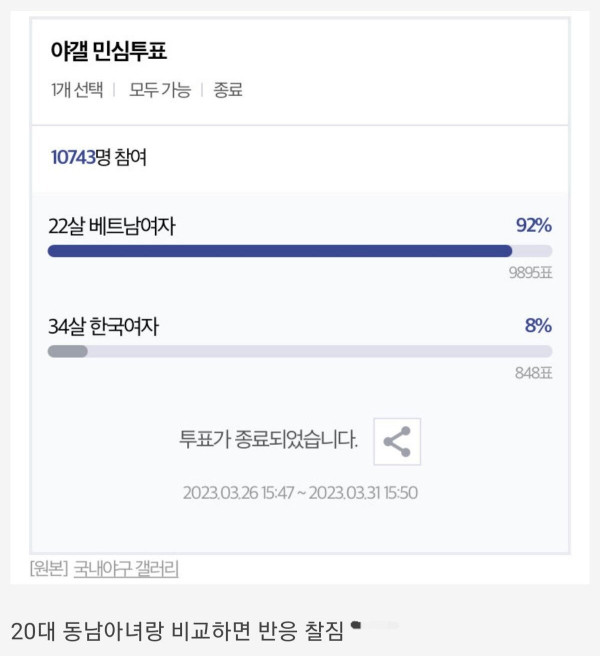
Task: Click the 10743명 참여 participant count
Action: coord(98,157)
